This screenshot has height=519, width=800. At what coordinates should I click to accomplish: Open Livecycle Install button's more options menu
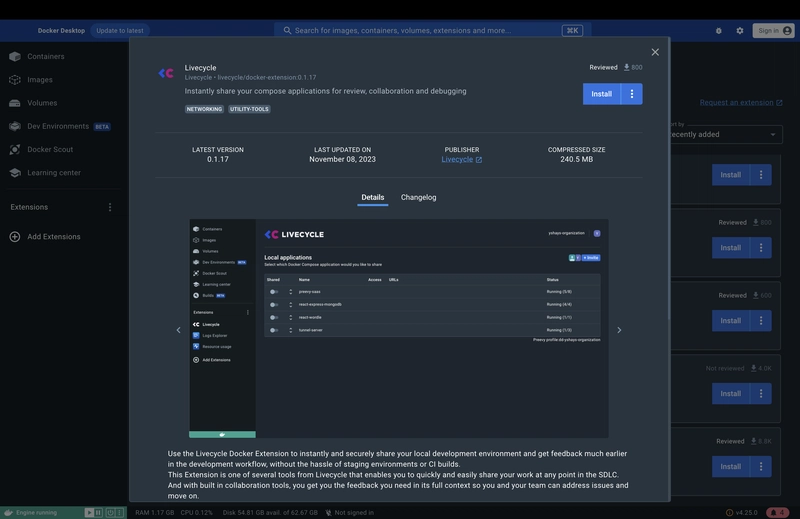631,94
